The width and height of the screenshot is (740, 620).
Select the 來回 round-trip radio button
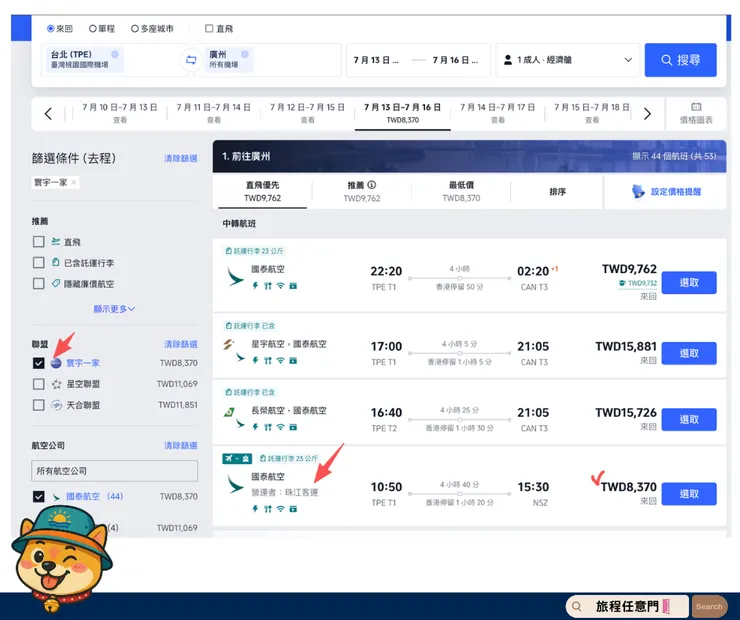(50, 29)
